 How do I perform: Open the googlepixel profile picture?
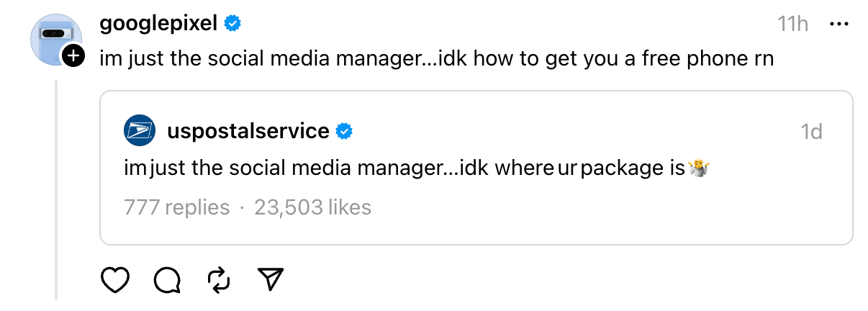[x=53, y=37]
